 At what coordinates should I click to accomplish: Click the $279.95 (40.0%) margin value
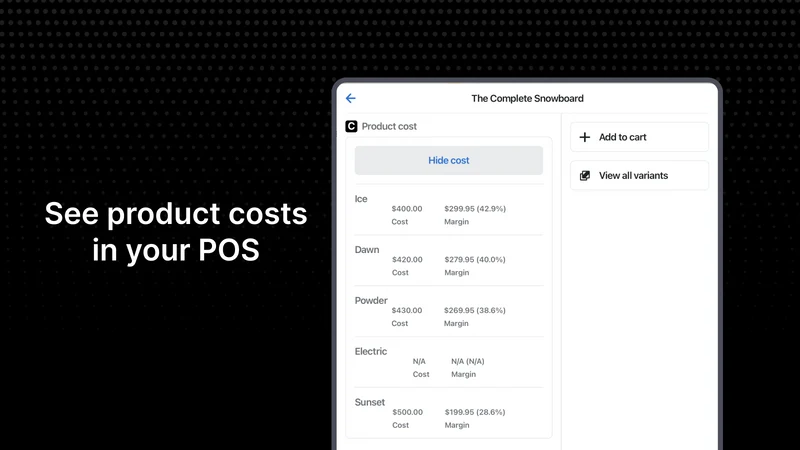[x=475, y=259]
